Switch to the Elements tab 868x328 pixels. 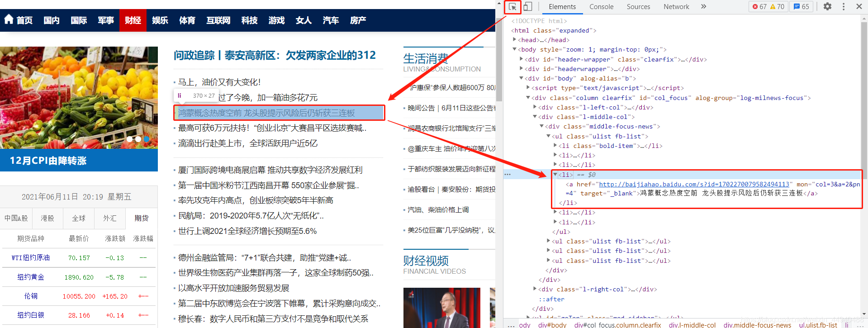coord(562,7)
